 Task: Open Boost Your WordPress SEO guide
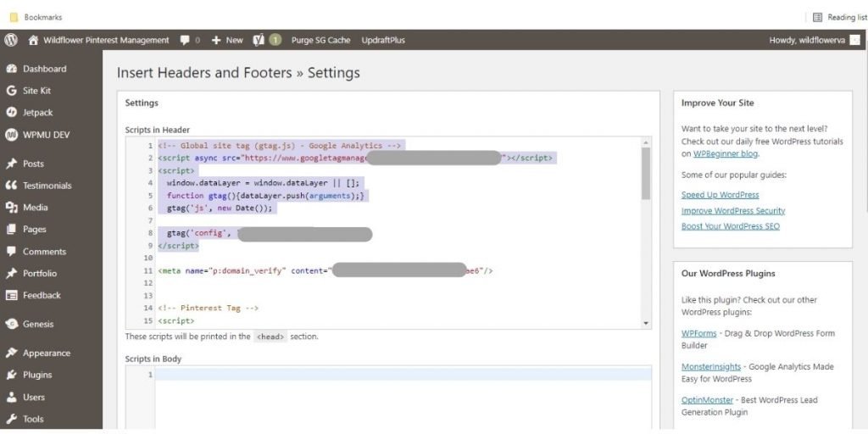(x=731, y=226)
